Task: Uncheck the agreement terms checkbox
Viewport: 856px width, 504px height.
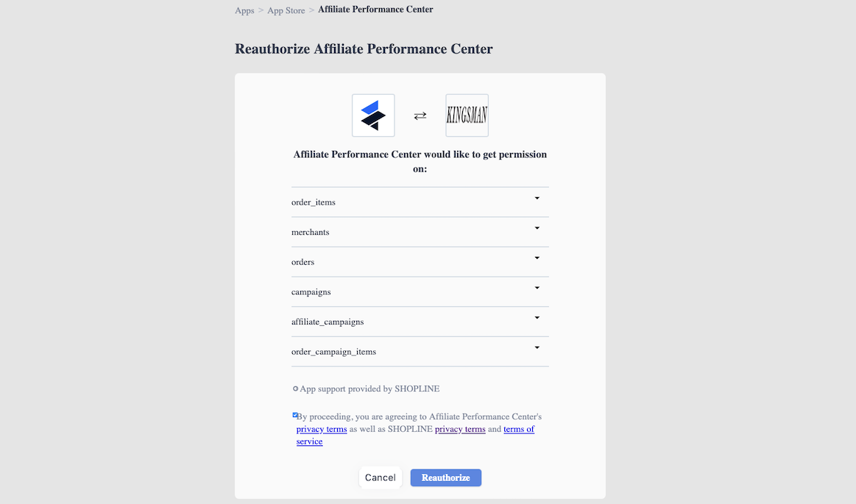Action: coord(295,416)
